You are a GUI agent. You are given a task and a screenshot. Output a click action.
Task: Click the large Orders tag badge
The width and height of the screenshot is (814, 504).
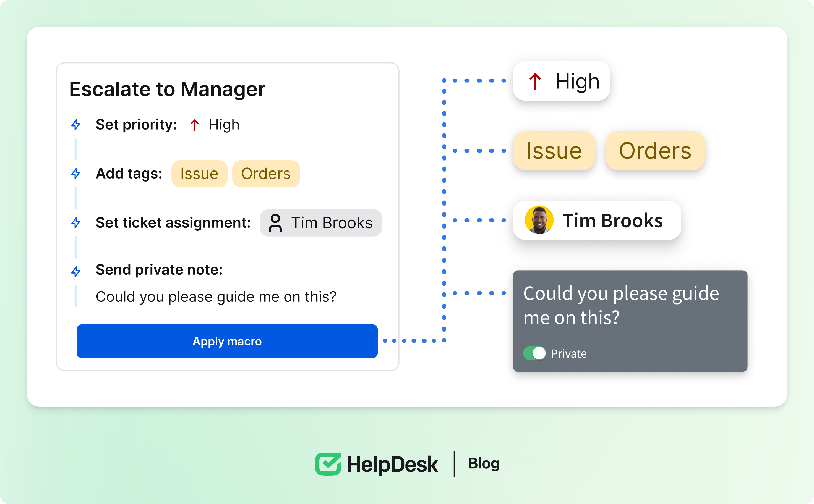tap(655, 151)
